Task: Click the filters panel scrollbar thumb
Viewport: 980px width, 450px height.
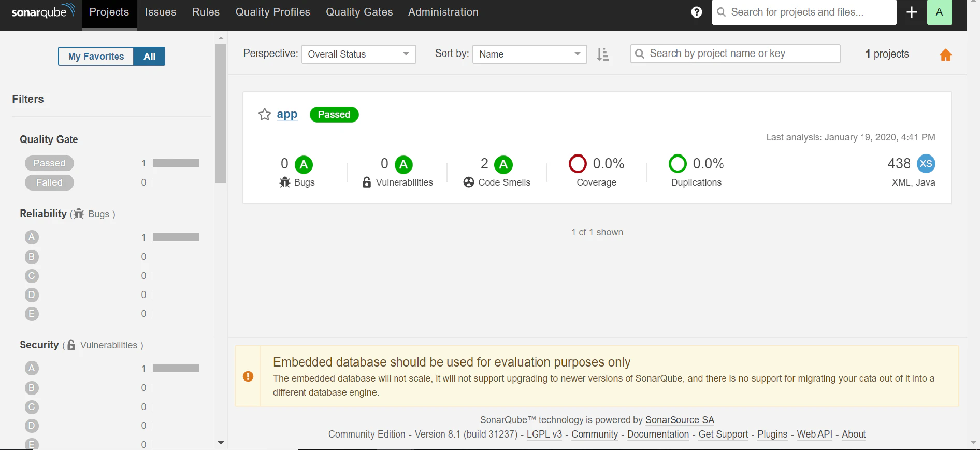Action: coord(221,114)
